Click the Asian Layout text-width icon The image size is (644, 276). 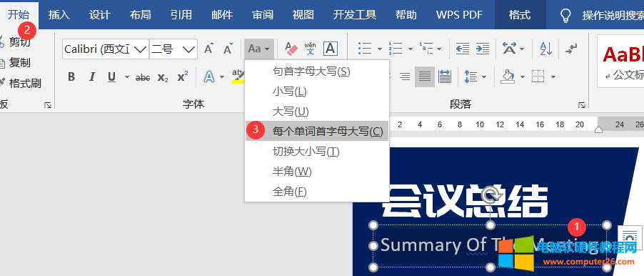pos(510,49)
